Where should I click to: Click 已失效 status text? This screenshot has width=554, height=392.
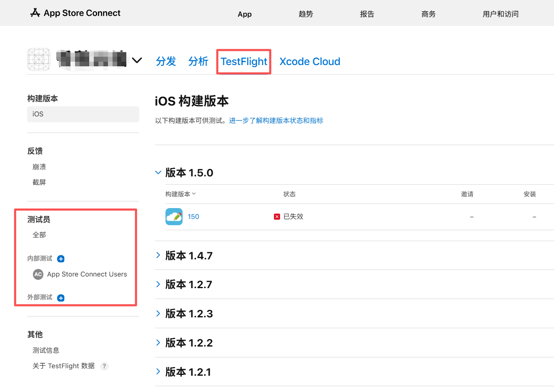293,216
